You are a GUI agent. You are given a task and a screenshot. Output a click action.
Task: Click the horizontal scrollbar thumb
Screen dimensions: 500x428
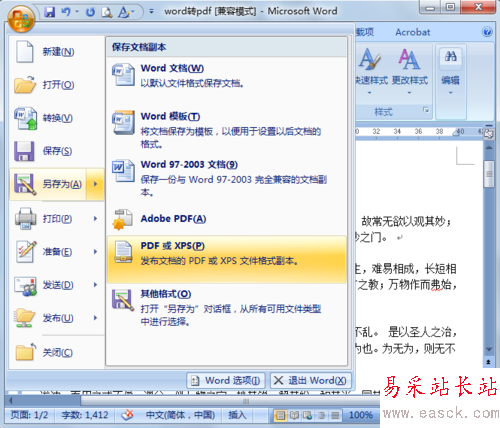246,401
